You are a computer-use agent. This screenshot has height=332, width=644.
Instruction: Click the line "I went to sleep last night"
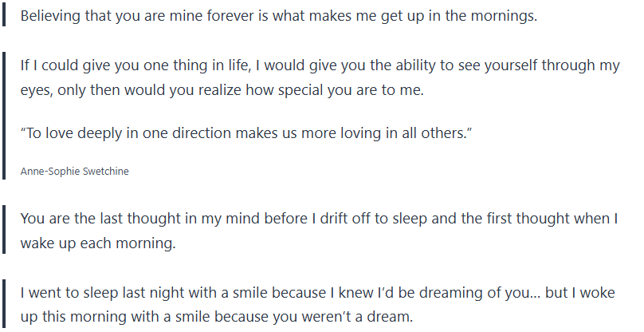319,292
